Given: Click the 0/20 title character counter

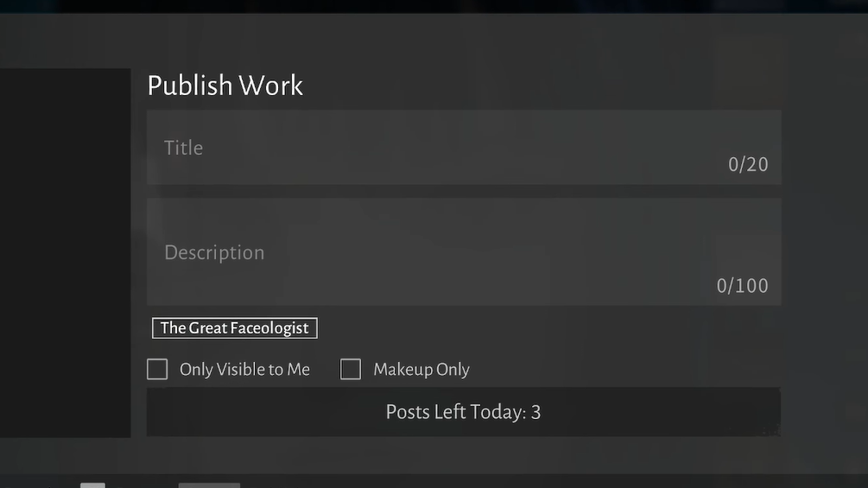Looking at the screenshot, I should click(x=748, y=164).
